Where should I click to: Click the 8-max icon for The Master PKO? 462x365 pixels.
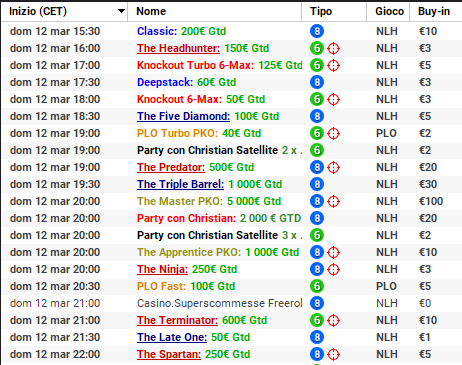[x=317, y=201]
